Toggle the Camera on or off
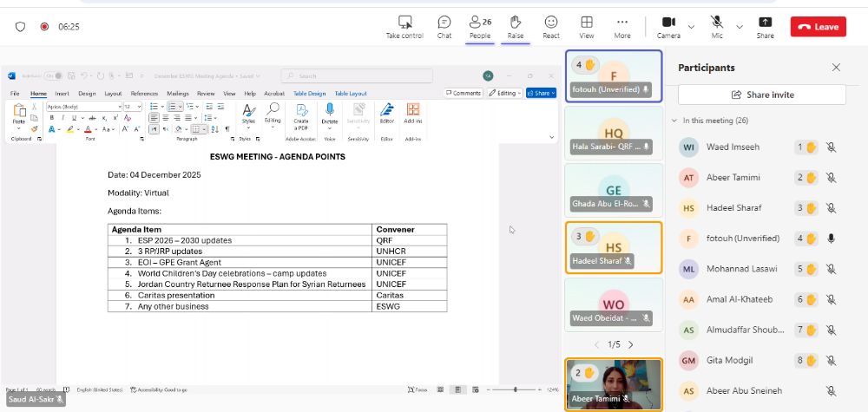868x412 pixels. [668, 26]
